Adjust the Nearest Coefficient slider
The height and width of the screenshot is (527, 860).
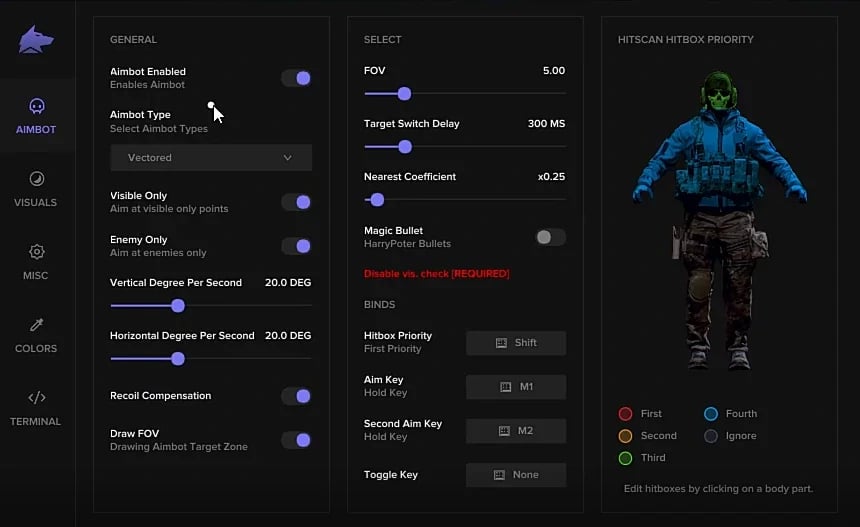tap(377, 200)
